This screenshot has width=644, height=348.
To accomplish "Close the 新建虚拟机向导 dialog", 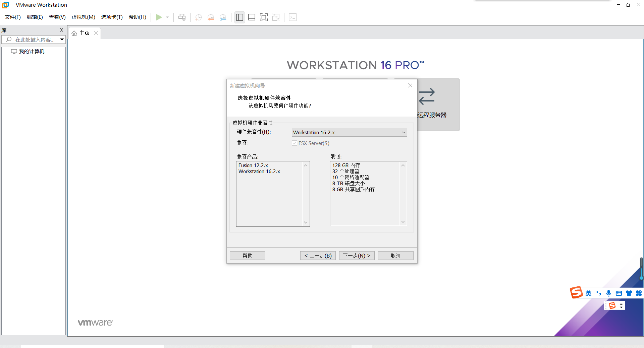I will coord(410,85).
